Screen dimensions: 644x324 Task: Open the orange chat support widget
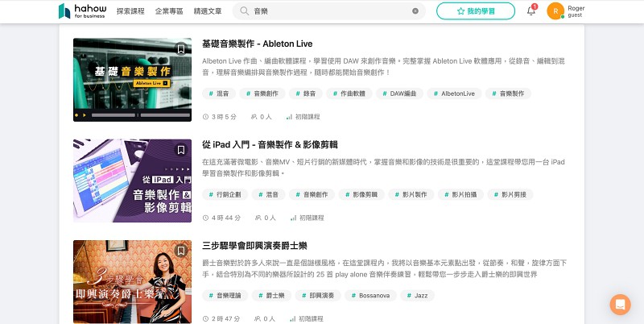tap(620, 305)
